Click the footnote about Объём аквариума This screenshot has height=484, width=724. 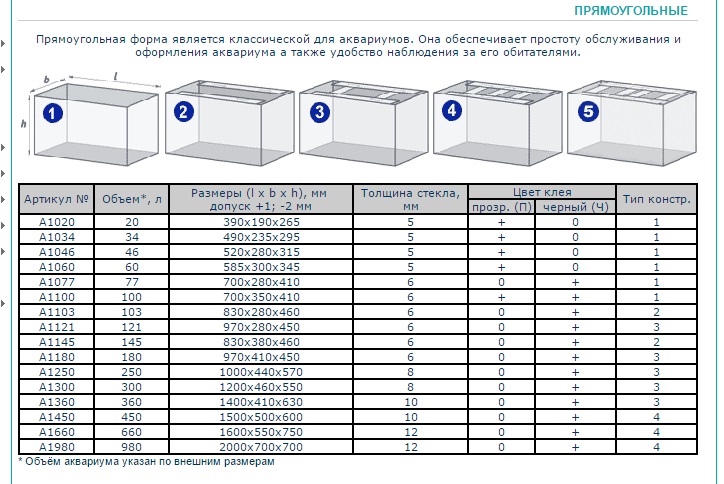[147, 461]
